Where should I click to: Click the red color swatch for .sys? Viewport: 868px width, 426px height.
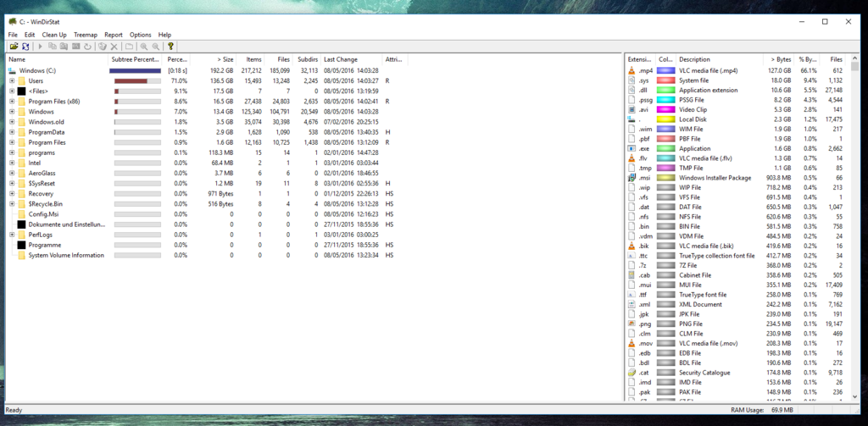tap(665, 80)
